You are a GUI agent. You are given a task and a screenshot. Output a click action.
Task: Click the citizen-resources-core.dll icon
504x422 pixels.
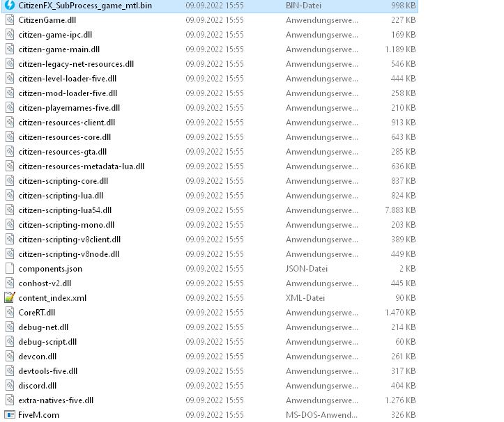[x=10, y=136]
